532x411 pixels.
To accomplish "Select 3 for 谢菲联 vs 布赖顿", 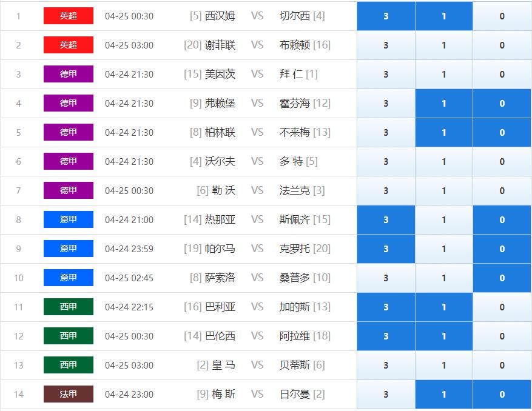I will coord(386,45).
